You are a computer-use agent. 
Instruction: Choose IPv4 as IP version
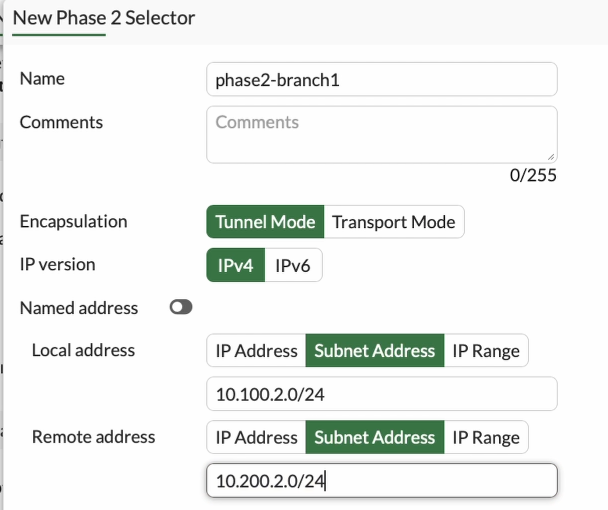point(236,266)
